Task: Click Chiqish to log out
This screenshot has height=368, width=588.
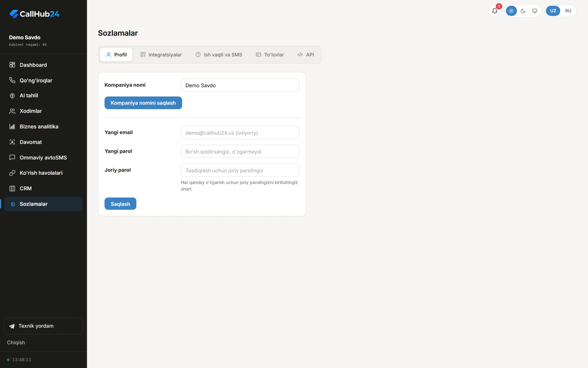Action: 16,343
